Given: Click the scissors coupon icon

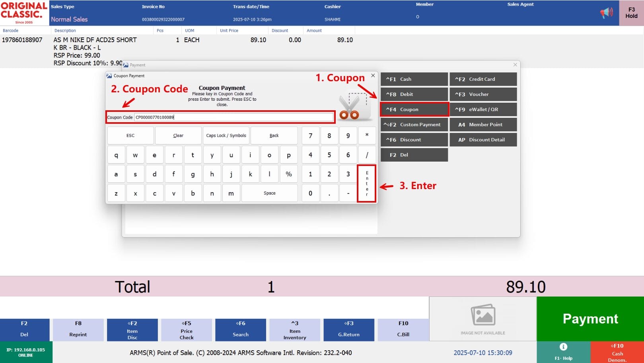Looking at the screenshot, I should (354, 107).
